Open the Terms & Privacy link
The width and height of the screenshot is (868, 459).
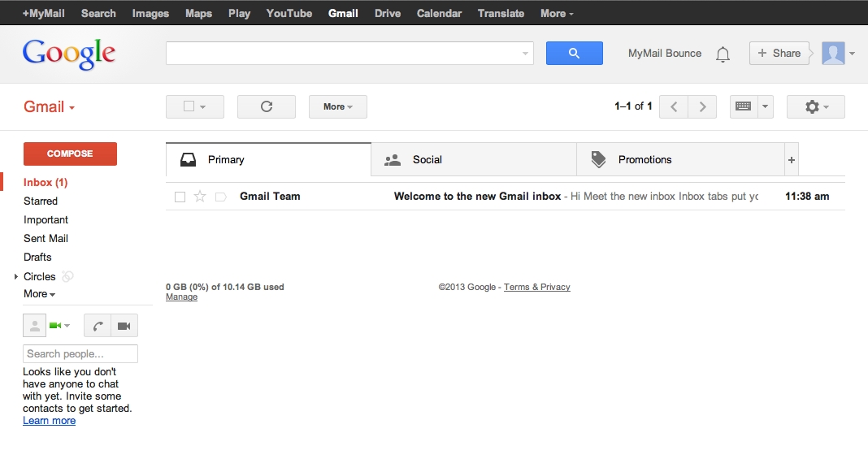(x=537, y=287)
